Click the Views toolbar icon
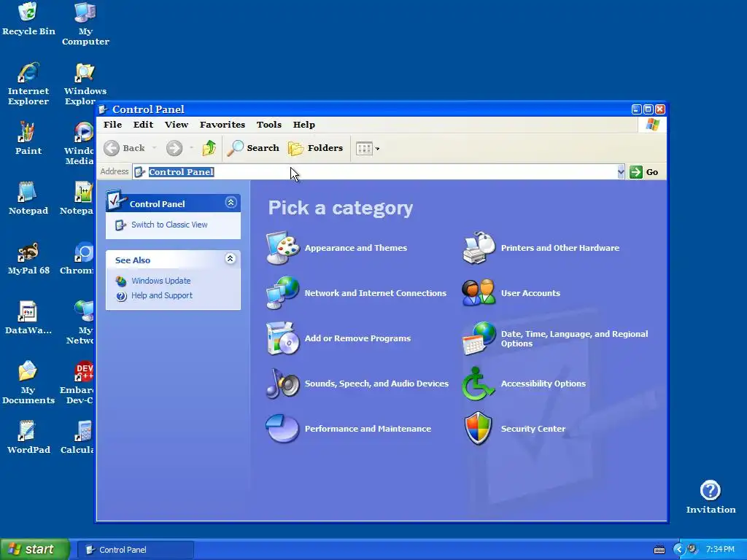747x560 pixels. coord(365,148)
